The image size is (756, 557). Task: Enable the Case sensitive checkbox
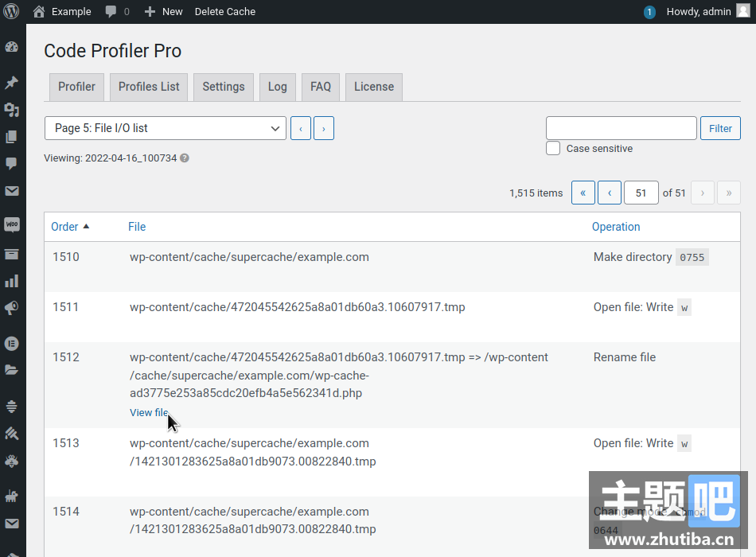553,148
